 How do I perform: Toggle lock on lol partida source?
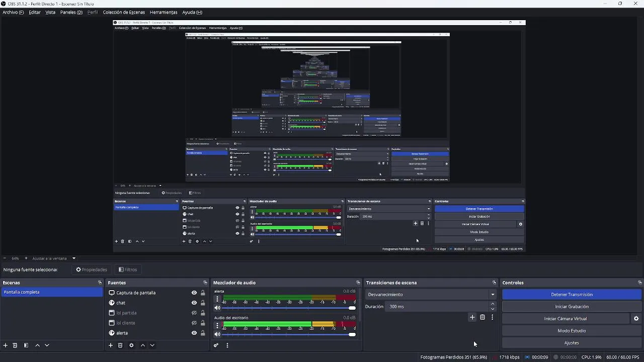203,313
